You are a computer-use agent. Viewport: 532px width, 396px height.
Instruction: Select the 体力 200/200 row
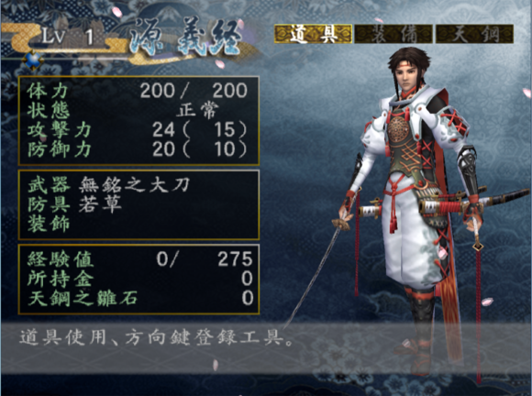139,91
